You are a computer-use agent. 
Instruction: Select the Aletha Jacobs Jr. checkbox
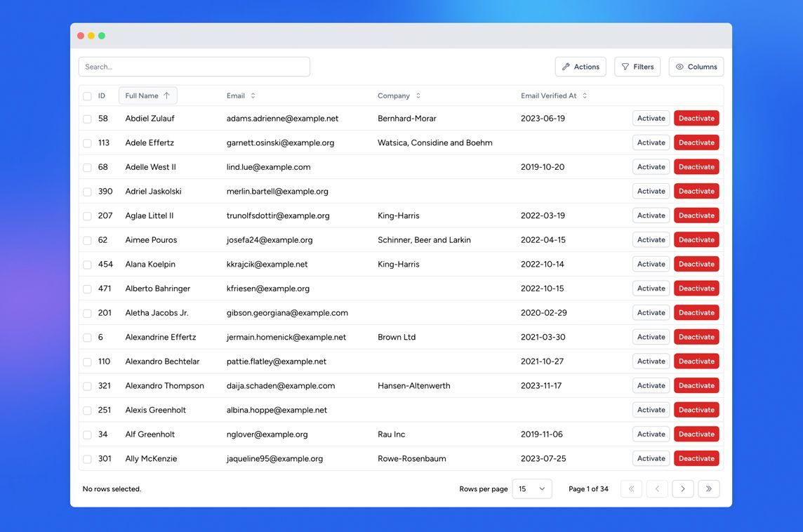pos(87,313)
